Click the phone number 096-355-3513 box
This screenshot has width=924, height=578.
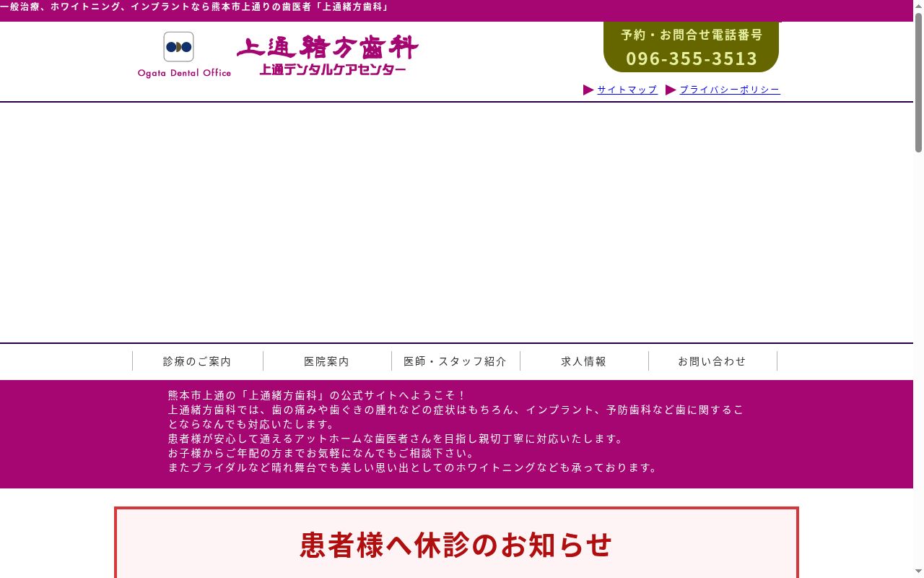click(691, 47)
